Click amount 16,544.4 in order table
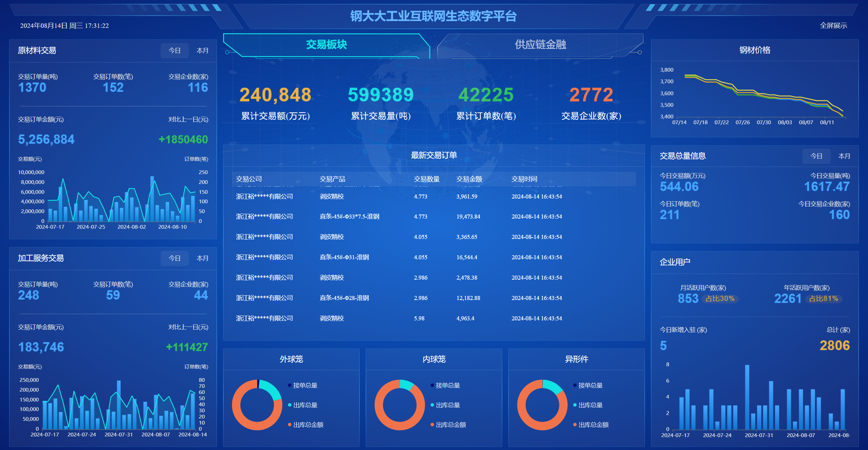This screenshot has height=450, width=868. point(467,257)
